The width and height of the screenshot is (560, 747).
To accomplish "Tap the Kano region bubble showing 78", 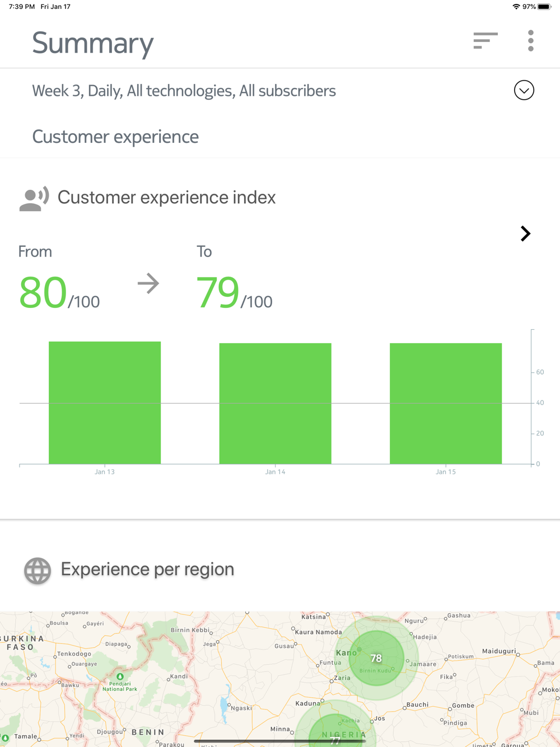I will 376,659.
